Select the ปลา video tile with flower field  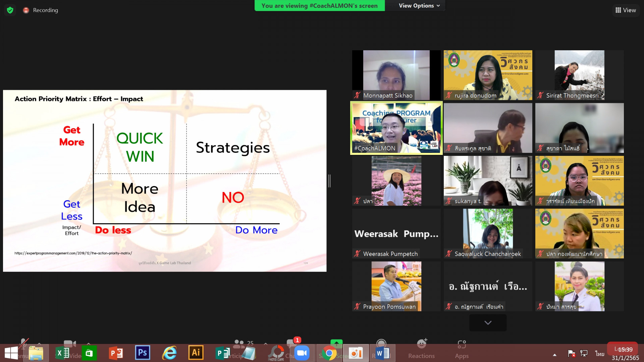[x=396, y=181]
